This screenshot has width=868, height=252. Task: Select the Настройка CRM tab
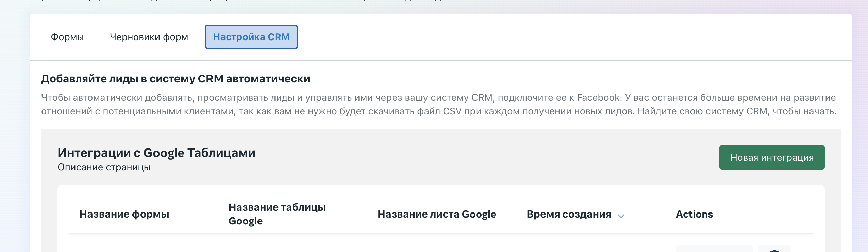251,37
